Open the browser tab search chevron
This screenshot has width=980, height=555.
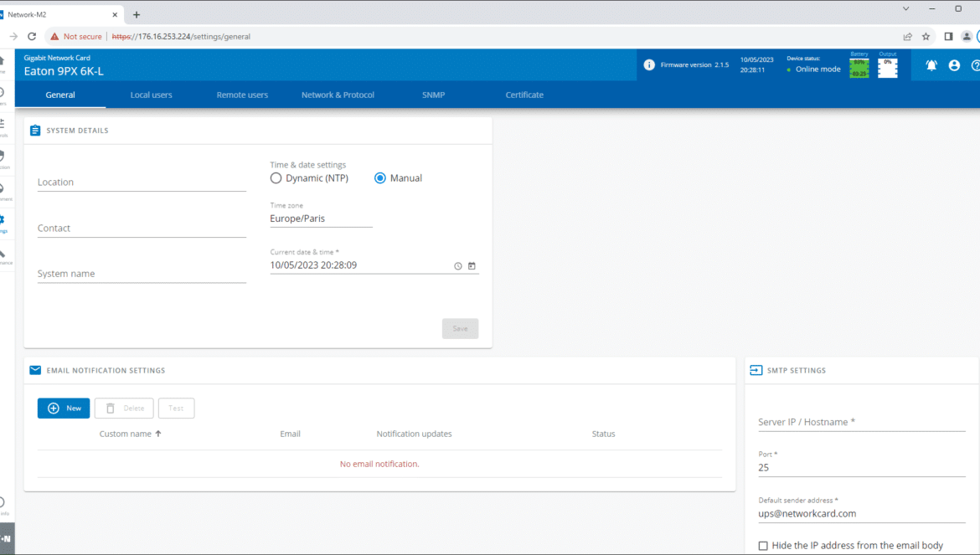pyautogui.click(x=905, y=8)
